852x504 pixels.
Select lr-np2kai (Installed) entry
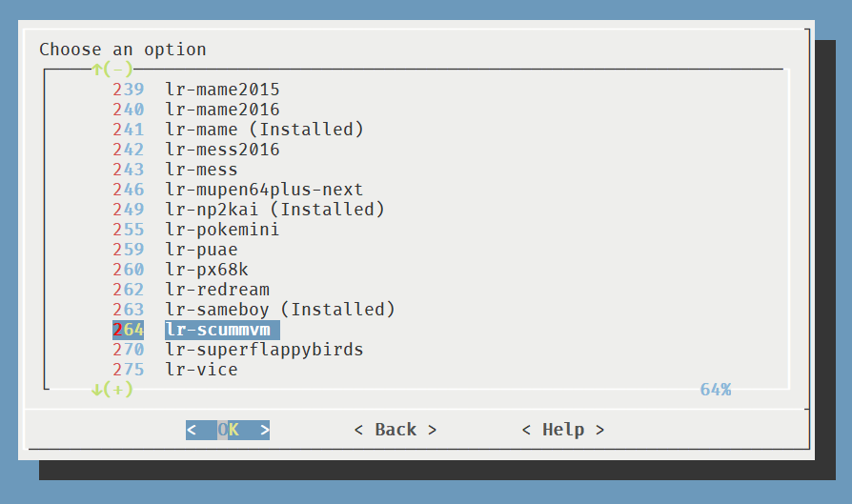point(274,210)
